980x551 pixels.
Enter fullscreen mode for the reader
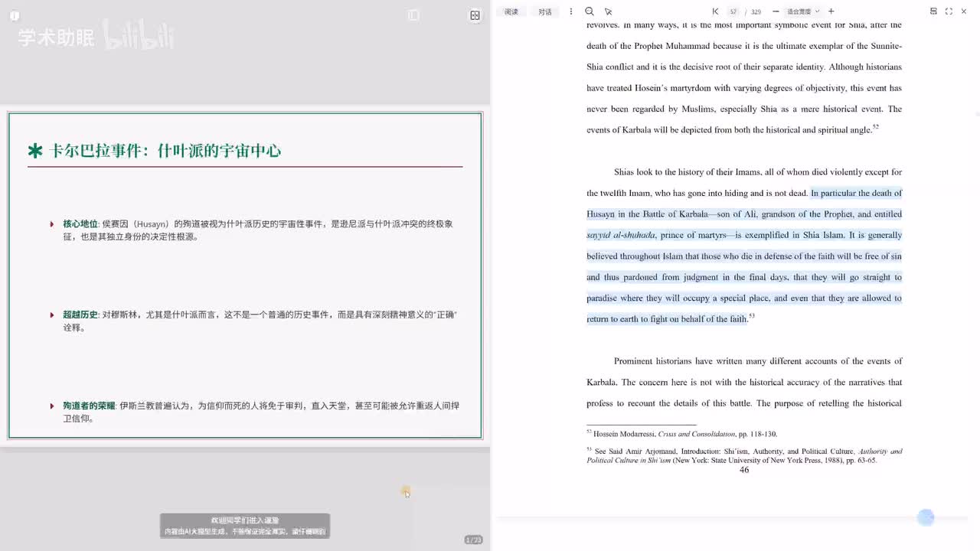click(x=949, y=11)
